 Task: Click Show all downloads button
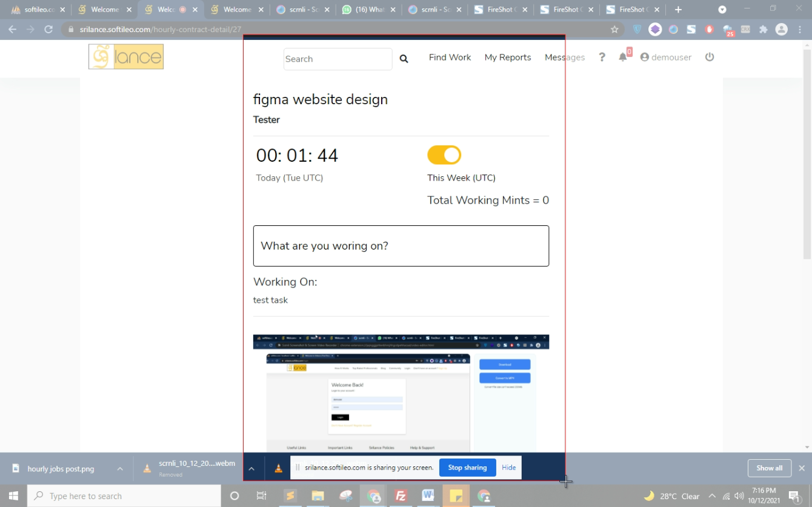[x=769, y=468]
